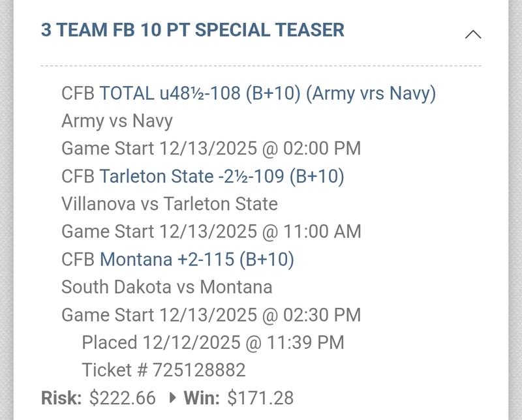
Task: Click the CFB label before TOTAL u48½
Action: pyautogui.click(x=78, y=93)
